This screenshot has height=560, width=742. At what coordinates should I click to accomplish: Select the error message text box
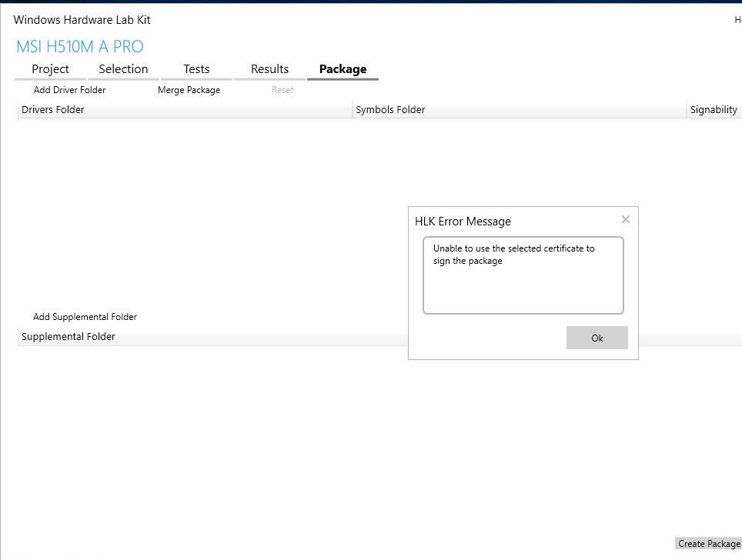pyautogui.click(x=523, y=275)
